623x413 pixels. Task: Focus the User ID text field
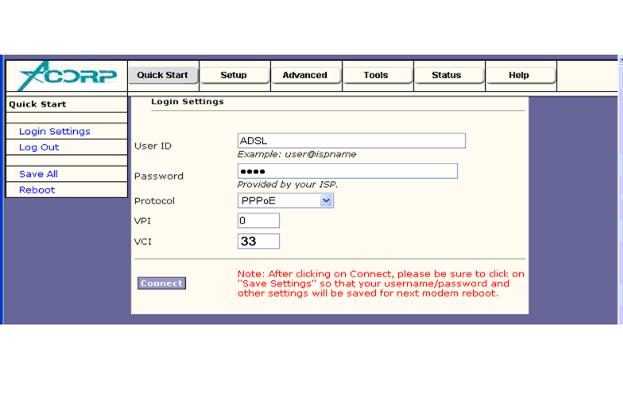point(351,141)
